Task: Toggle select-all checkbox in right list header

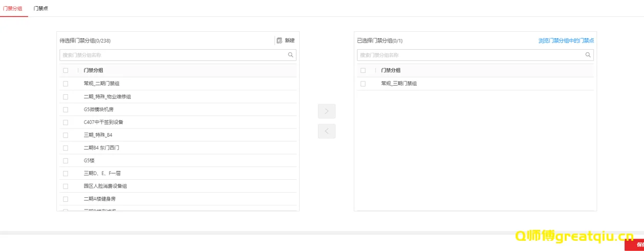Action: [x=363, y=71]
